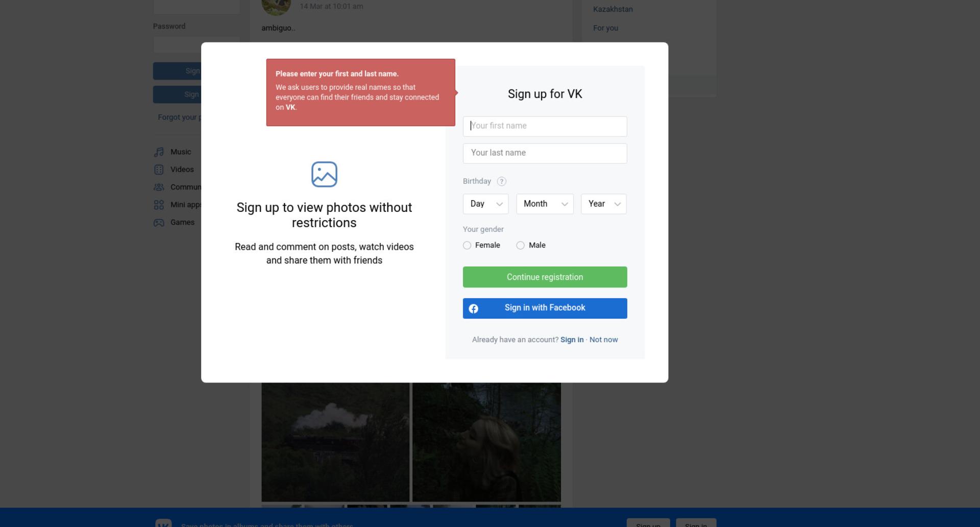The image size is (980, 527).
Task: Click Sign in with Facebook button
Action: click(x=545, y=308)
